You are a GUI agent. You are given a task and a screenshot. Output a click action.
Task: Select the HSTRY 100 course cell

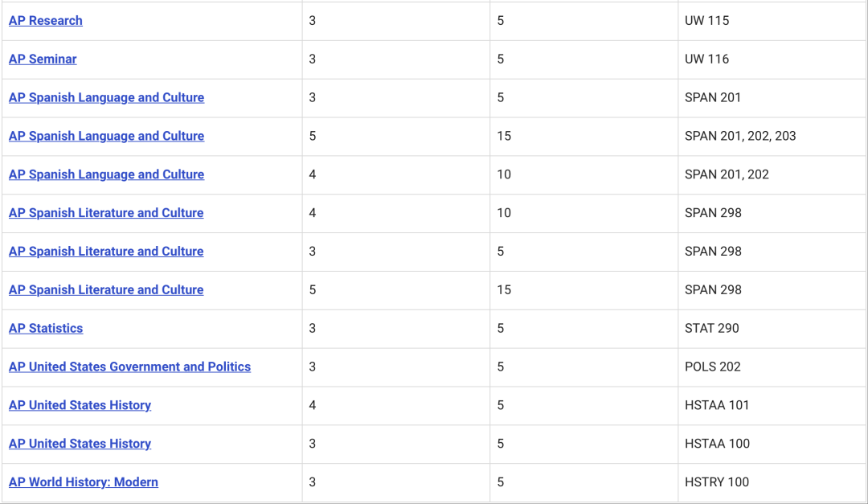pos(716,482)
